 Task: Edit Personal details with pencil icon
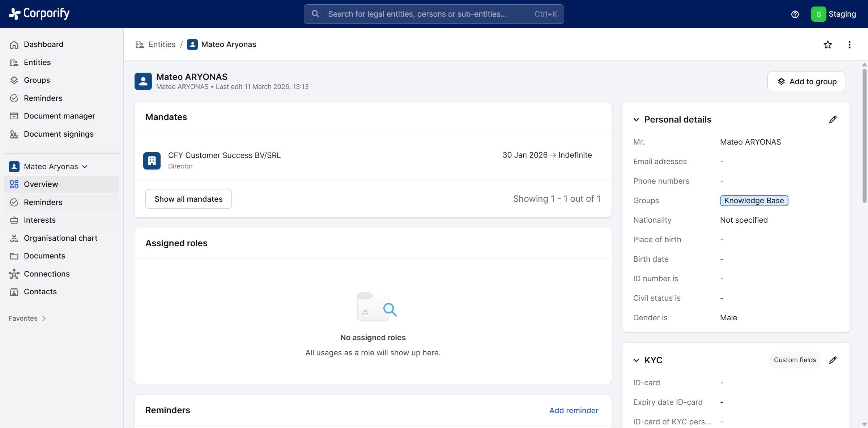[833, 119]
